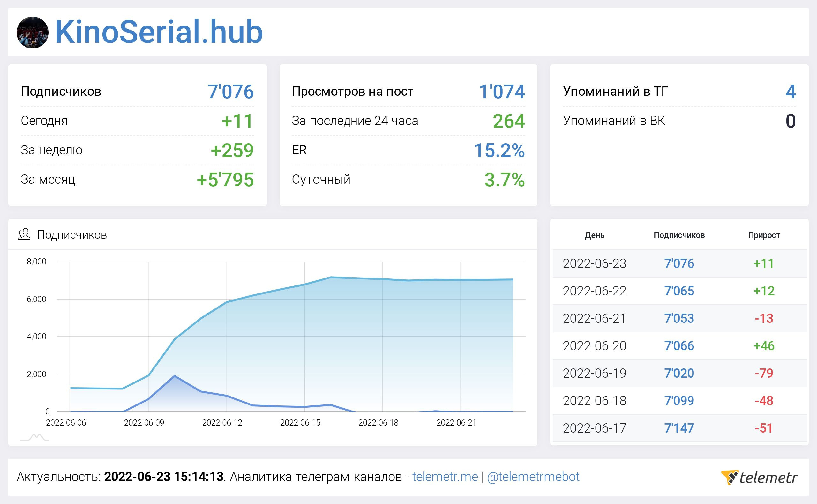Click the Прирост column header
817x504 pixels.
coord(764,235)
